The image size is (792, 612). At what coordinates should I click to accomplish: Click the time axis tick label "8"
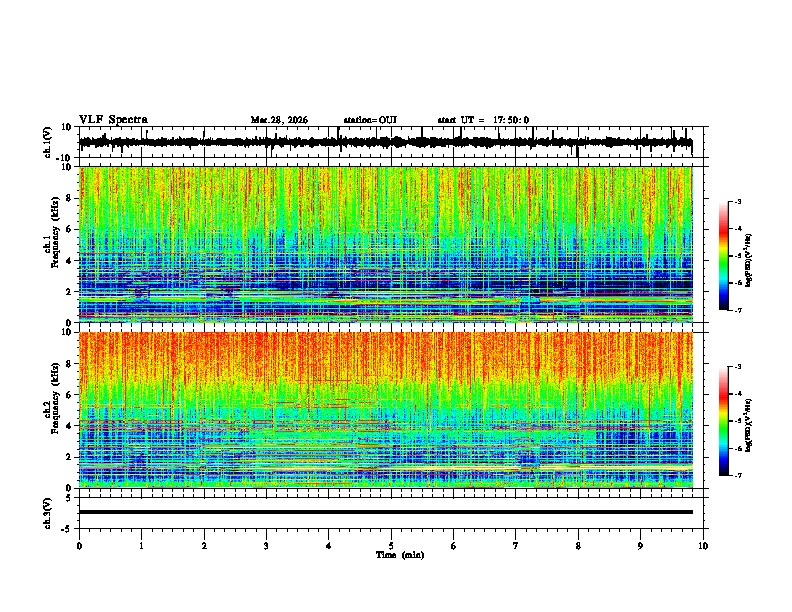coord(578,546)
